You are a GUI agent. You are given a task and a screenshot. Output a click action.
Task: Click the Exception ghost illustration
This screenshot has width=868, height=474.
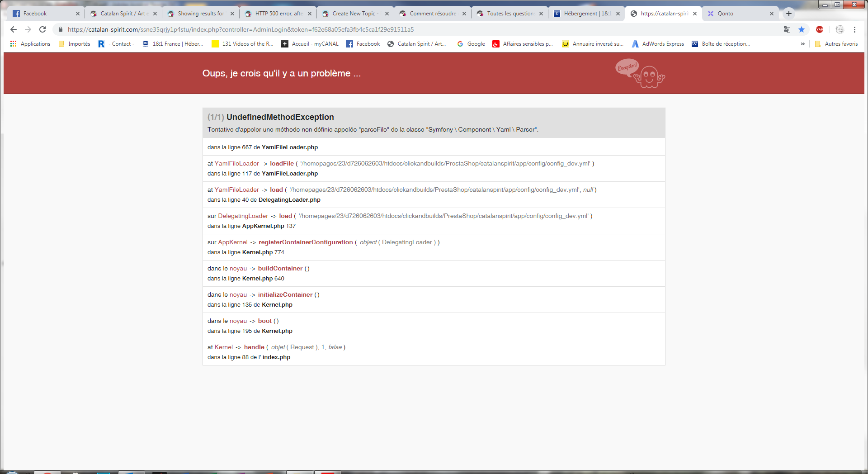640,73
